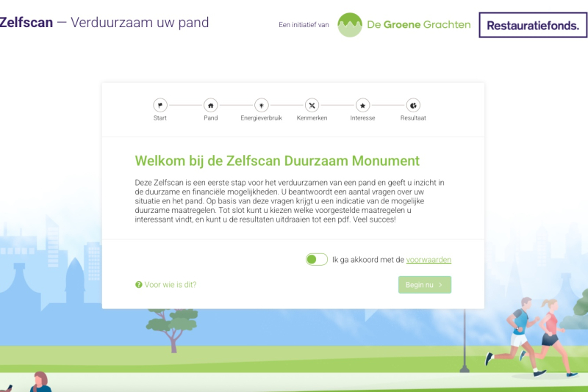Click the running couple illustration
Image resolution: width=588 pixels, height=392 pixels.
(532, 335)
